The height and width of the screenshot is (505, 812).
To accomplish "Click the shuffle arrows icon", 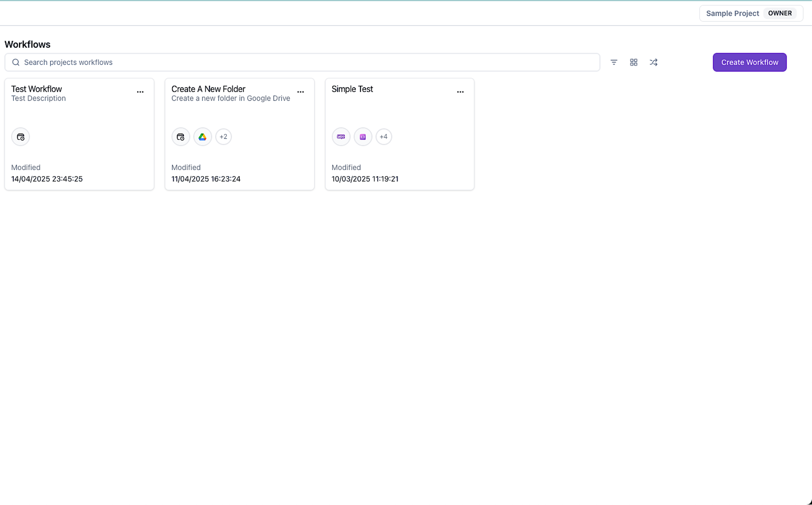I will tap(653, 62).
